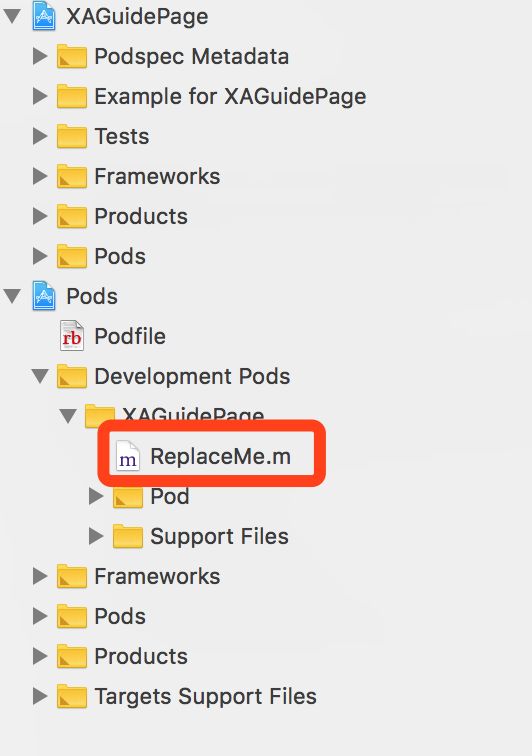532x756 pixels.
Task: Click the Podspec Metadata folder icon
Action: click(x=72, y=56)
